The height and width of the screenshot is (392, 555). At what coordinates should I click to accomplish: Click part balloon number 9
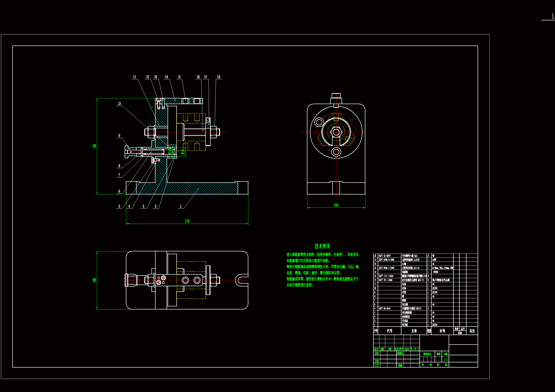pyautogui.click(x=119, y=136)
